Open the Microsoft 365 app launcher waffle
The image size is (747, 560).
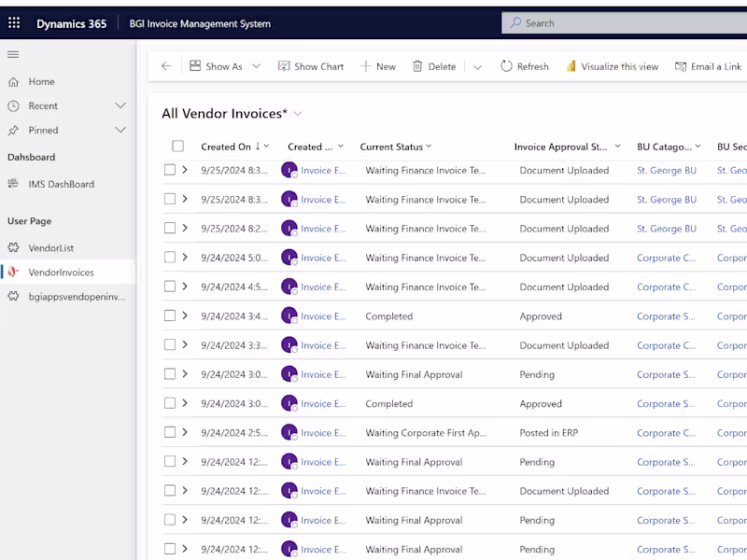click(13, 22)
